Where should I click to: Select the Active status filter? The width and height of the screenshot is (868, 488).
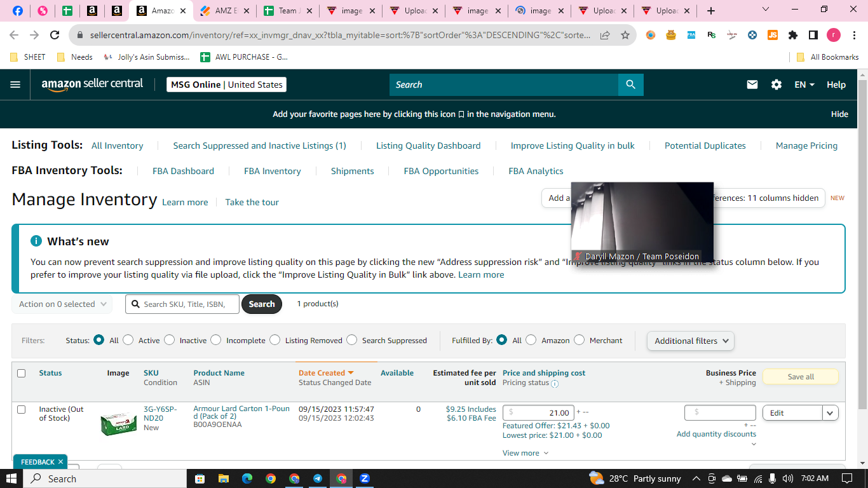[128, 340]
